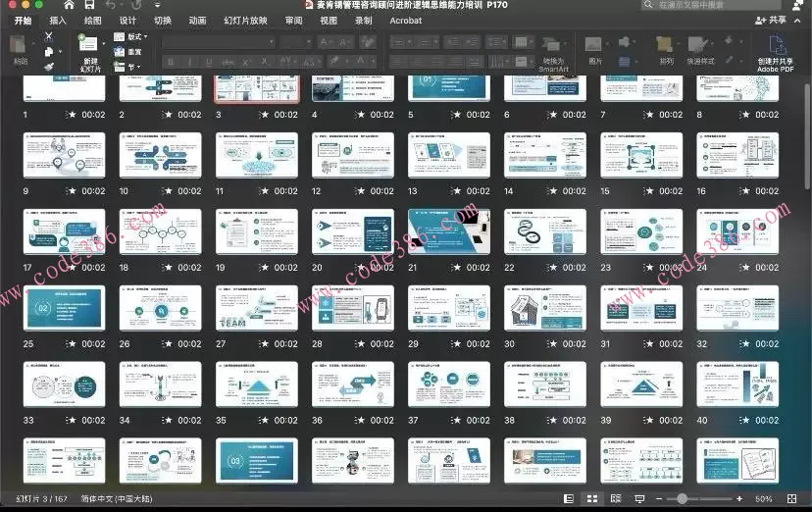The image size is (812, 512).
Task: Click the vertical scrollbar of slide sorter
Action: pos(807,137)
